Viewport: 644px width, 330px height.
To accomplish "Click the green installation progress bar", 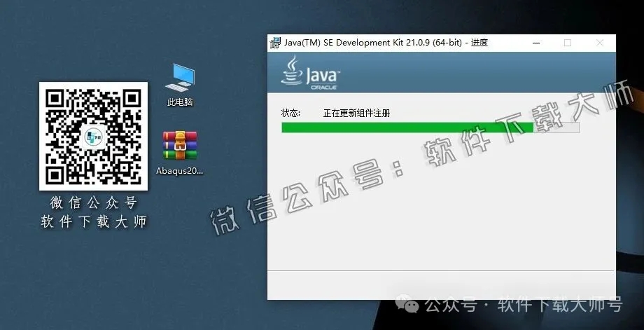I will (430, 128).
